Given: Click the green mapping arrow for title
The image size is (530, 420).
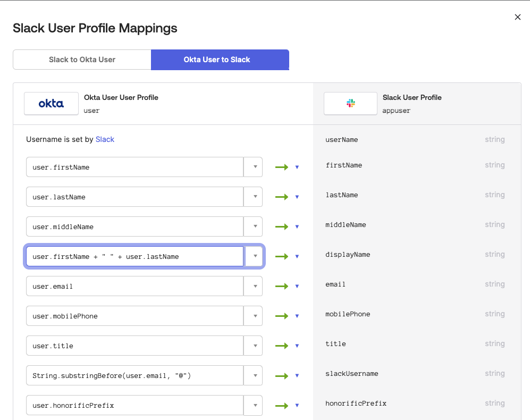Looking at the screenshot, I should (x=282, y=346).
